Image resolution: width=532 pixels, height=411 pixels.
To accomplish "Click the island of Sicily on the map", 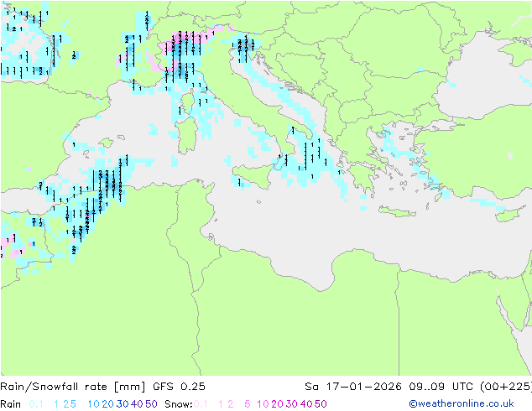I will pos(253,175).
